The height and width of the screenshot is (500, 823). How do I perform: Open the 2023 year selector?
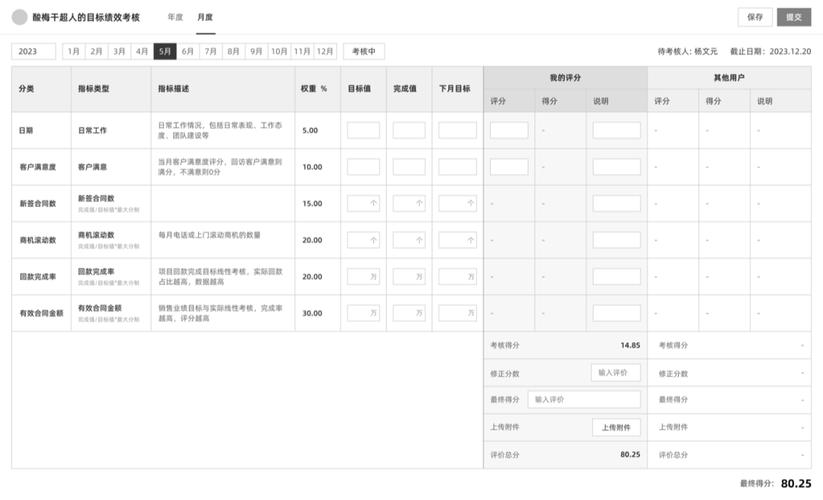[34, 51]
